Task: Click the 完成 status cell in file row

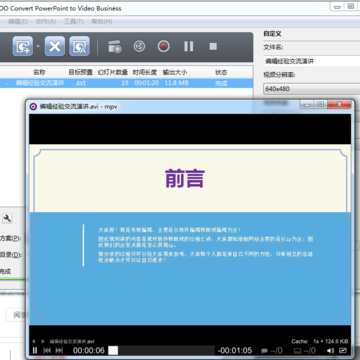Action: 221,83
